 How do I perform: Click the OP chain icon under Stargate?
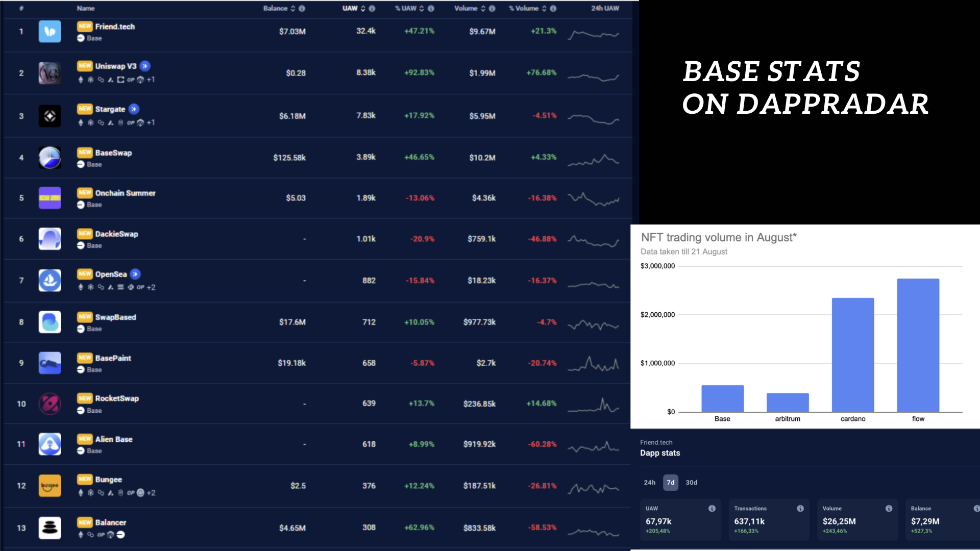click(131, 122)
